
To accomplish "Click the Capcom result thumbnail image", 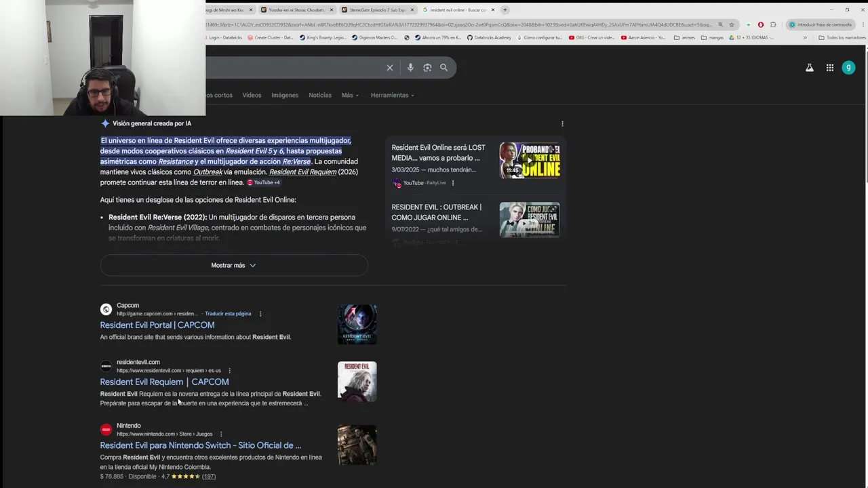I will coord(357,325).
